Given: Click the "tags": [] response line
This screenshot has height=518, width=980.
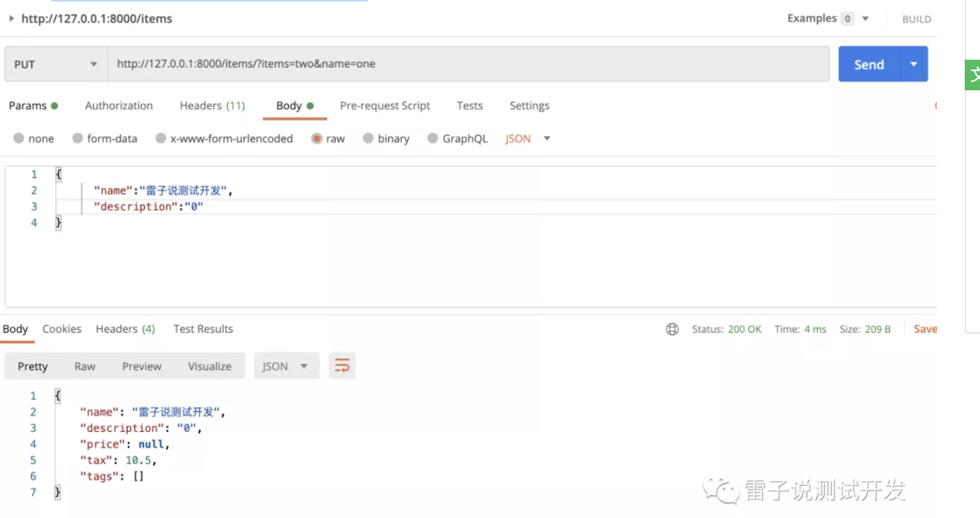Looking at the screenshot, I should (x=112, y=476).
